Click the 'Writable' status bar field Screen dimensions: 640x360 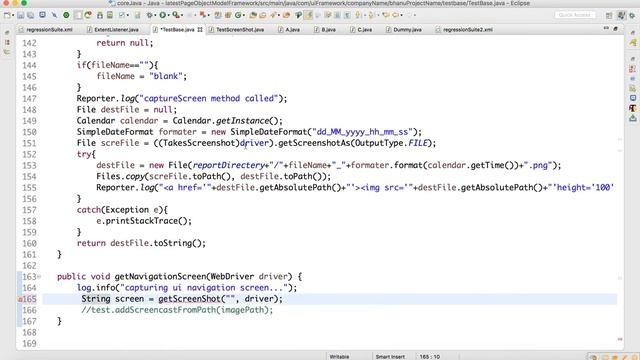[x=339, y=357]
